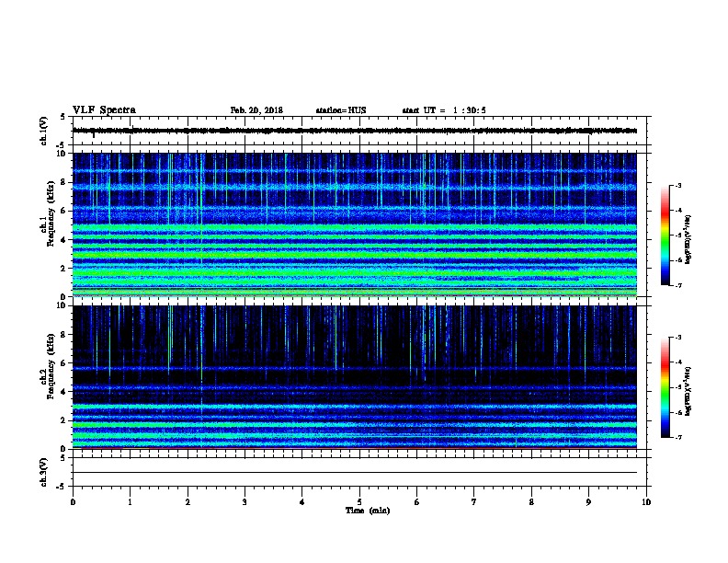Screen dimensions: 728x563
Task: Click the ch.1 log(PSD) color scale bar
Action: pos(665,236)
